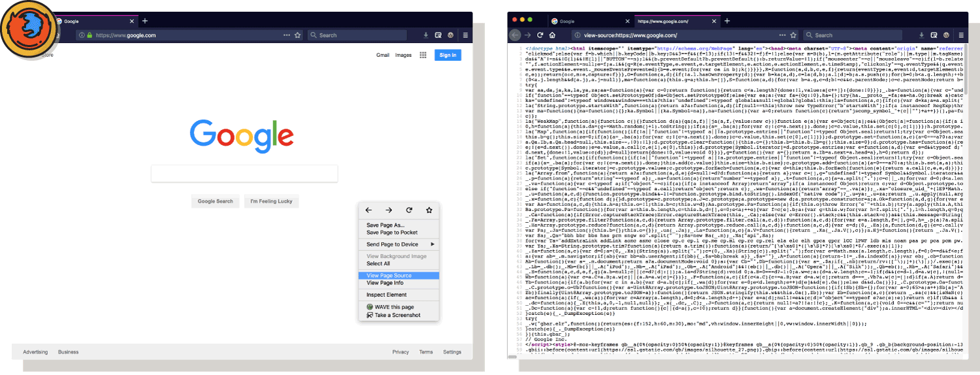Reload the view-source window
980x375 pixels.
540,35
